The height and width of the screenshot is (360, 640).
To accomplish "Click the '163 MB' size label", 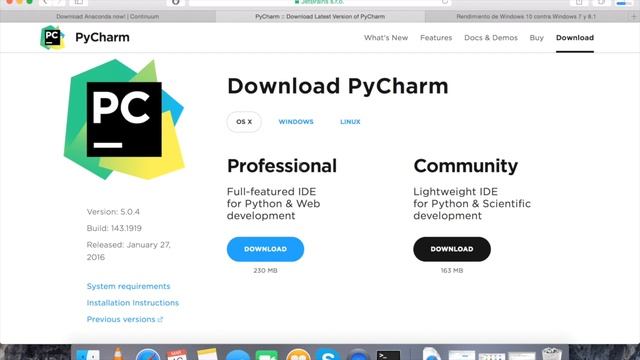I will click(452, 270).
